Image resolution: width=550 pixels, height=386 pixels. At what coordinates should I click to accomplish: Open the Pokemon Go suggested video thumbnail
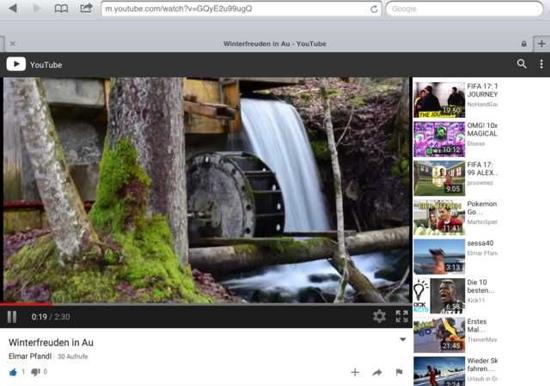(439, 218)
